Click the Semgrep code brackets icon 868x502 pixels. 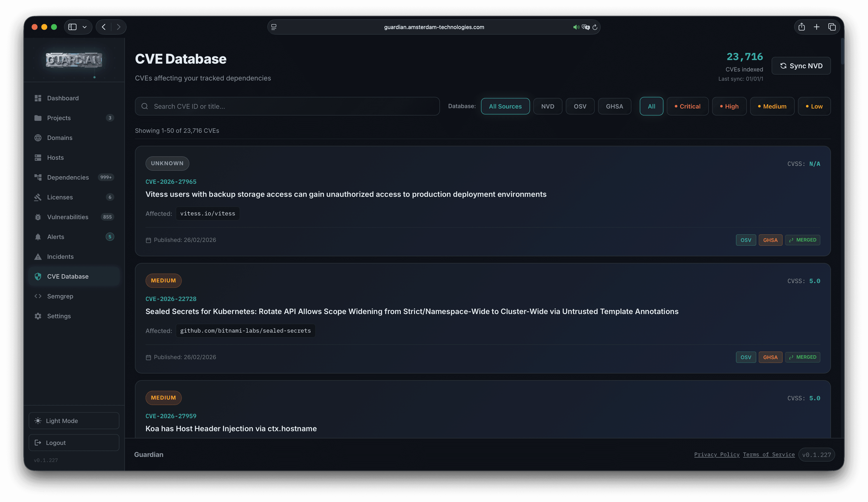pyautogui.click(x=38, y=296)
